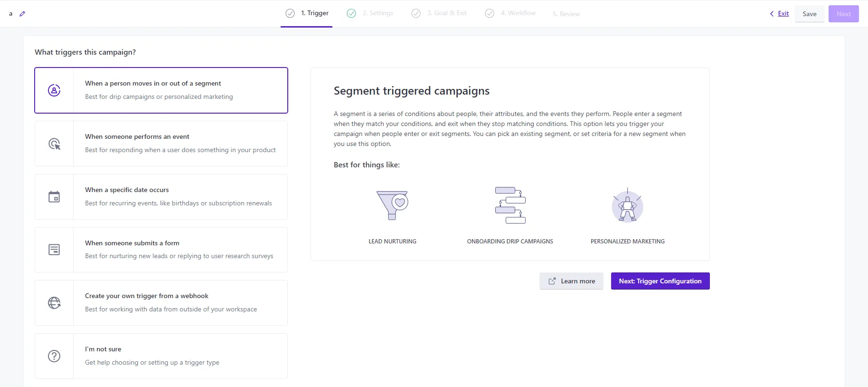Choose the webhook trigger option
The width and height of the screenshot is (868, 387).
pyautogui.click(x=161, y=302)
